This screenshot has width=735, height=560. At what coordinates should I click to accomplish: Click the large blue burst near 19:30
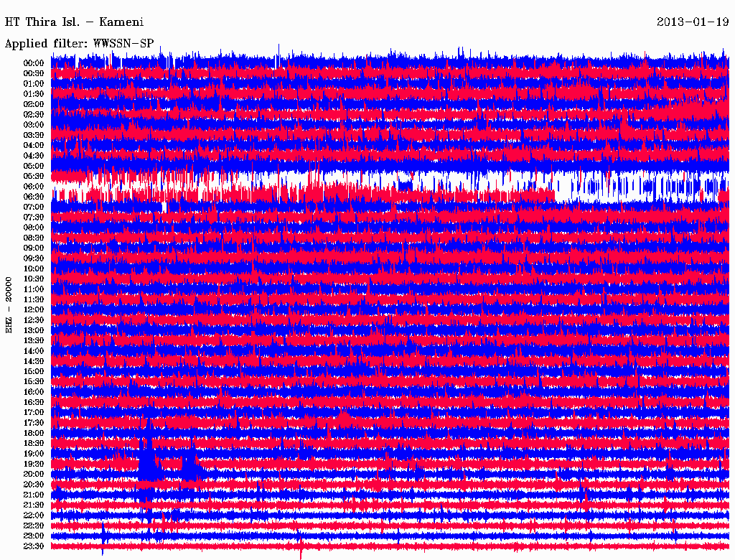(147, 463)
